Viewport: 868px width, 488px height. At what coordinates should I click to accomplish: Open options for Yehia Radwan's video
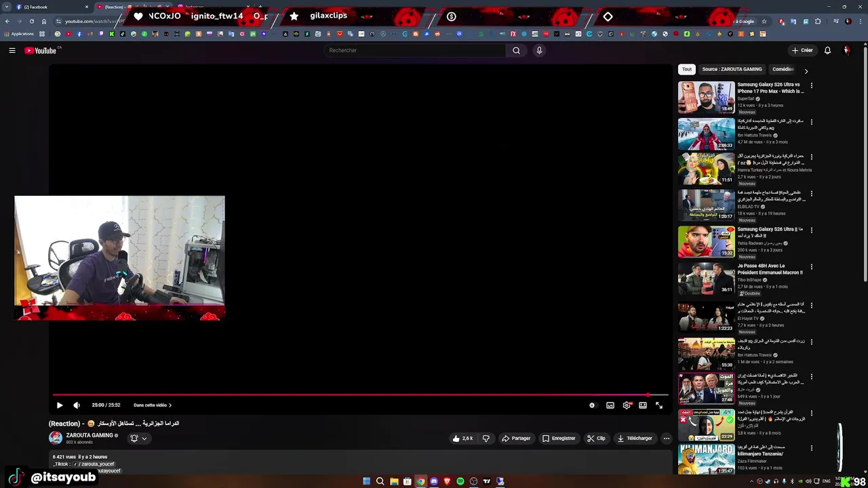tap(811, 230)
